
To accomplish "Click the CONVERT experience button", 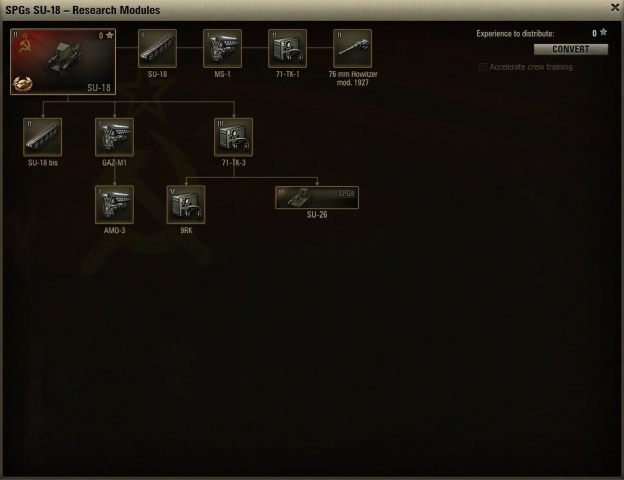I will [x=571, y=49].
